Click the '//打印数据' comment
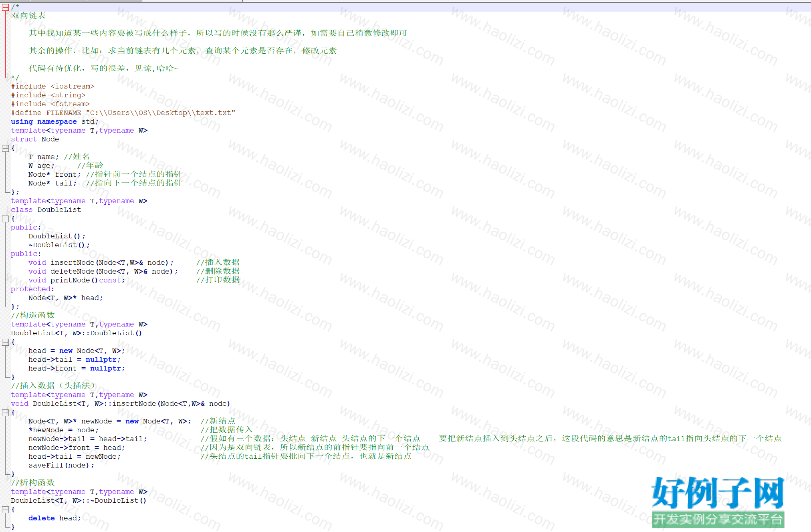 tap(218, 280)
